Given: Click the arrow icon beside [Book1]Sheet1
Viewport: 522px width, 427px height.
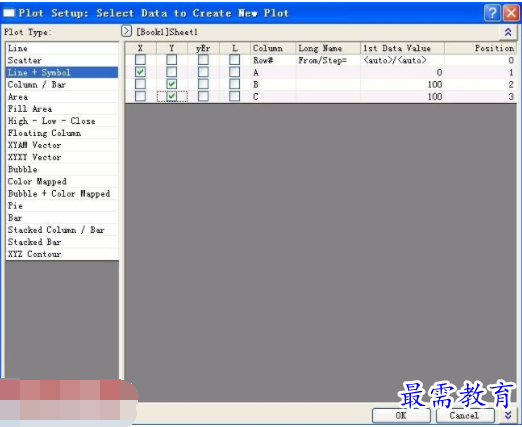Looking at the screenshot, I should pos(126,31).
